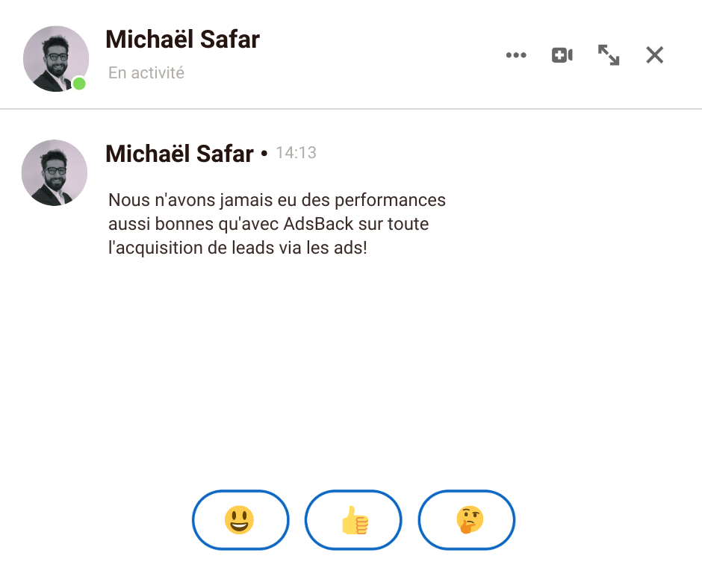Image resolution: width=702 pixels, height=588 pixels.
Task: Open the header profile photo
Action: pos(55,58)
